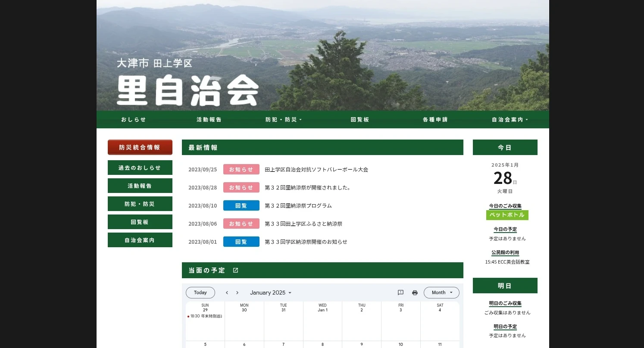Open 第33回学区納涼祭開催のお知らせ item

[x=306, y=242]
